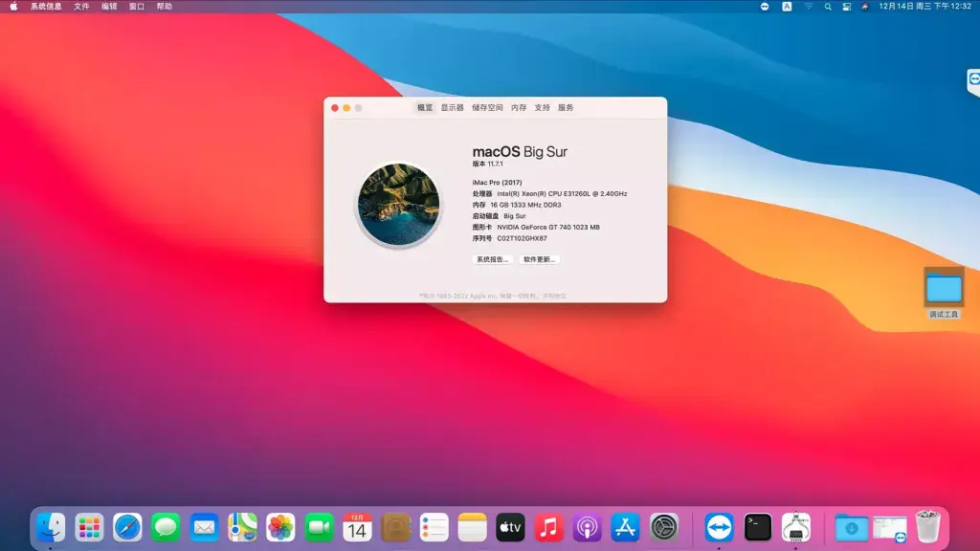
Task: Click NVIDIA GeForce GT 740 text
Action: [548, 228]
